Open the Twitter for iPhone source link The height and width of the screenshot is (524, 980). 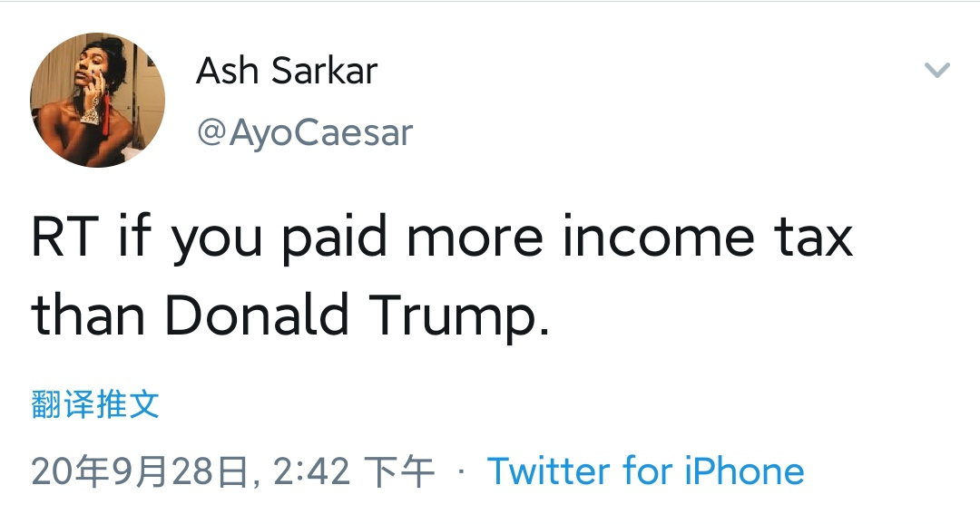pyautogui.click(x=646, y=471)
